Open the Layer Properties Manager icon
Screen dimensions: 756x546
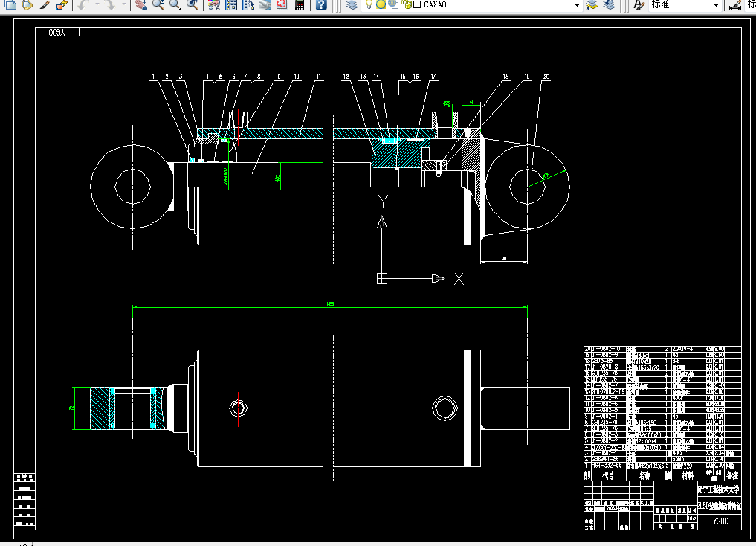[x=352, y=4]
